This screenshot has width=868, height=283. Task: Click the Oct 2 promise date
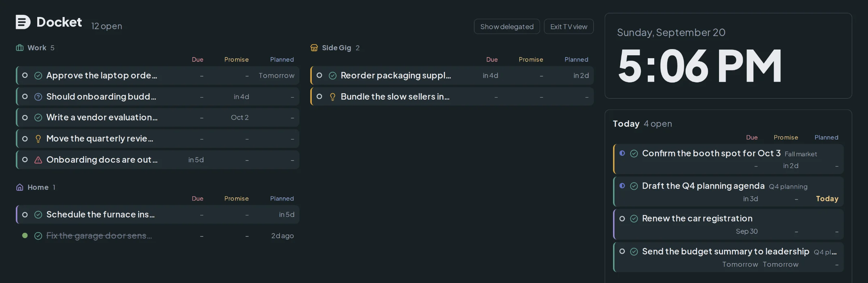240,117
